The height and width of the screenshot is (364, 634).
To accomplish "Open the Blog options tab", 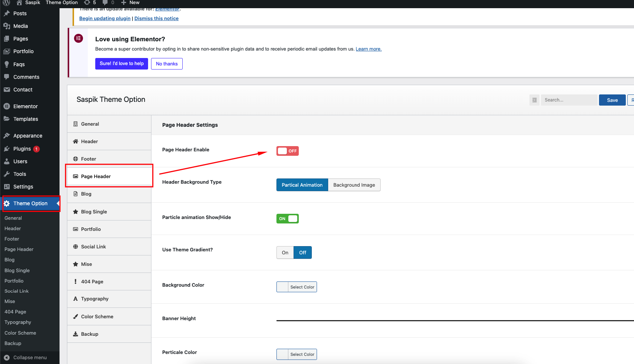I will [109, 194].
